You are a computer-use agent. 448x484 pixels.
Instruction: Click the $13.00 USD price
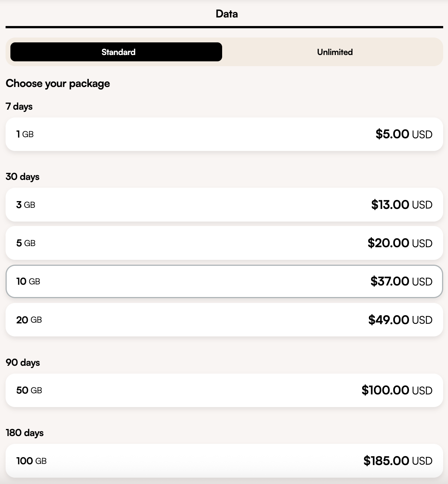(x=402, y=204)
